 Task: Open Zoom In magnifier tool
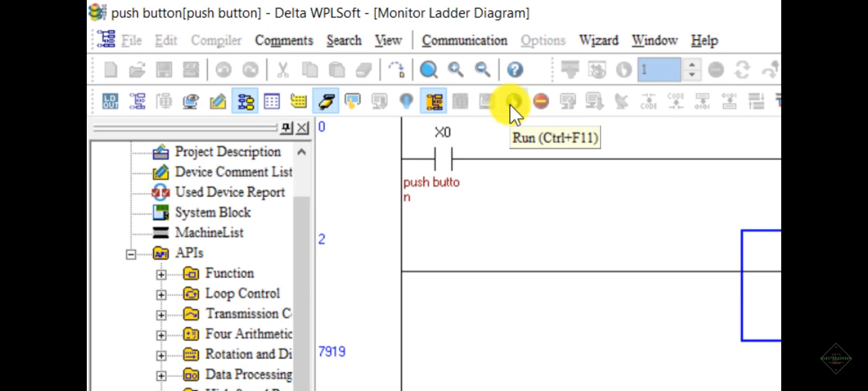(455, 70)
